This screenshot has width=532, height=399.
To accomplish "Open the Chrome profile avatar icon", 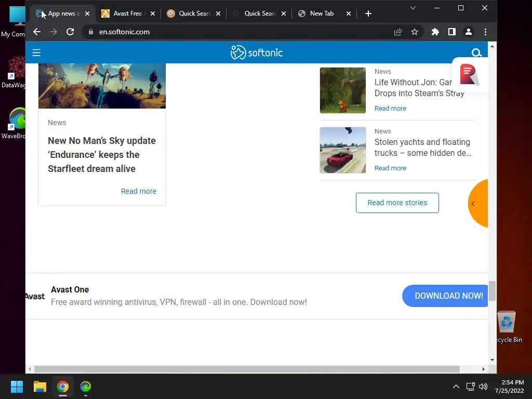I will (x=469, y=32).
